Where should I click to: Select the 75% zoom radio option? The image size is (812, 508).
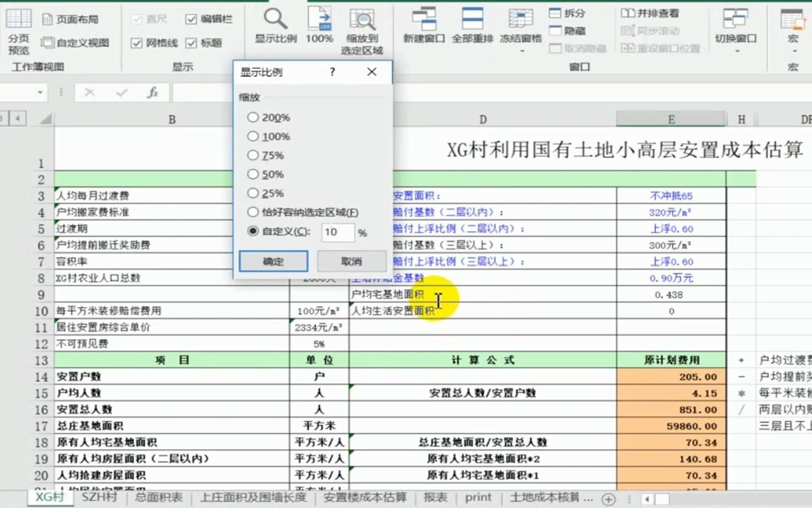pos(253,155)
